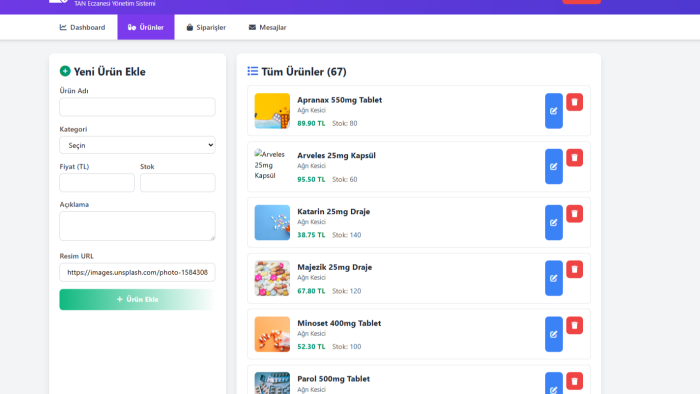Delete Majezik 25mg Draje product
This screenshot has width=700, height=394.
pos(575,269)
